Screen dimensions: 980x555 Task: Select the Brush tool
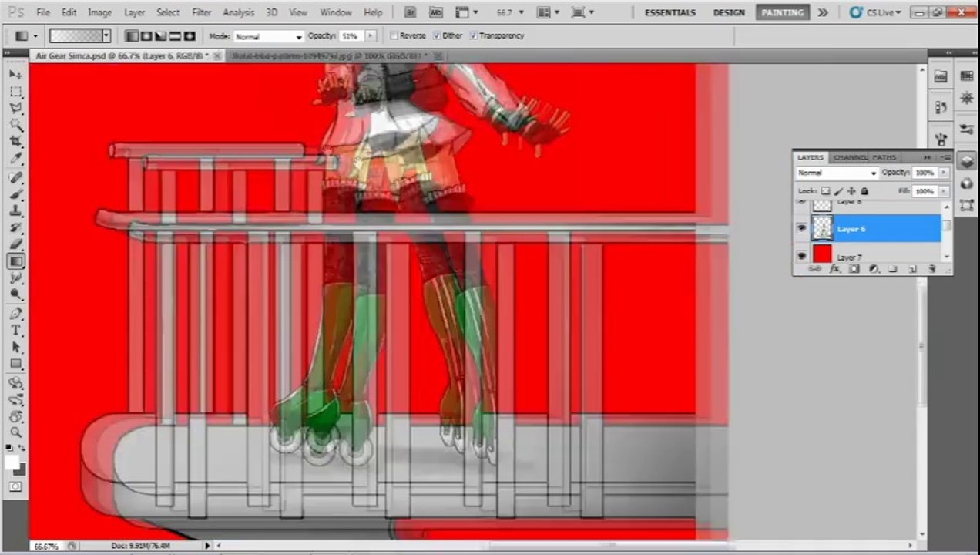pos(16,195)
